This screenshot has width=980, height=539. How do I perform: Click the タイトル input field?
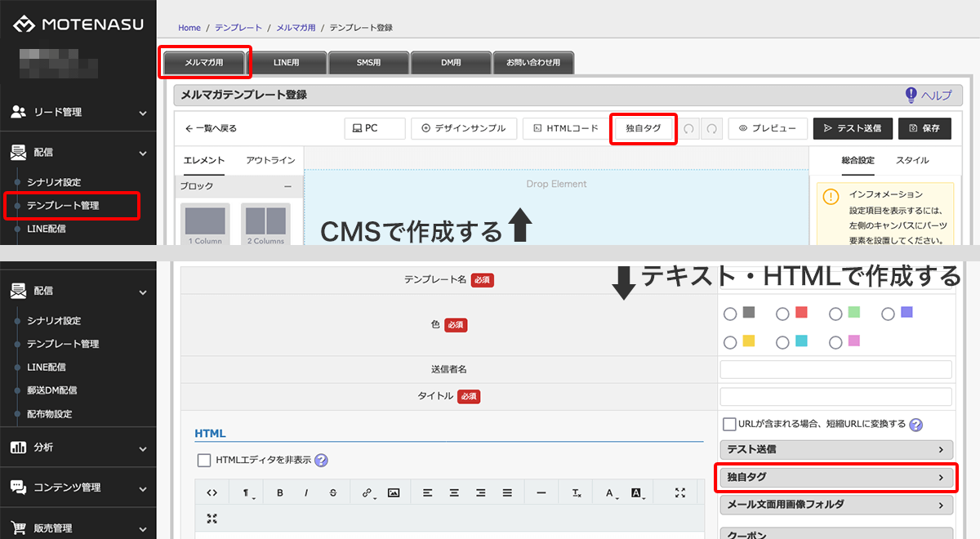[x=835, y=396]
